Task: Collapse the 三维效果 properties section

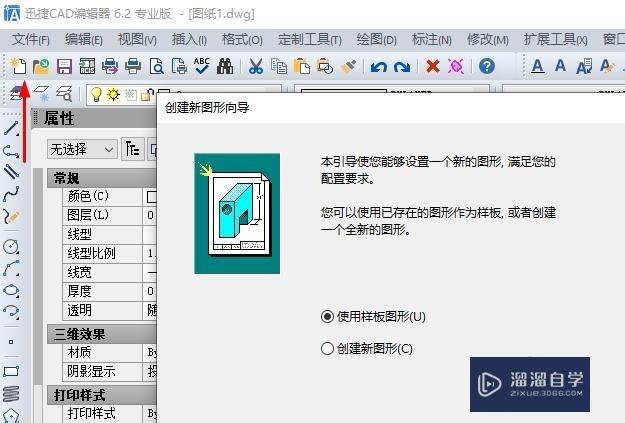Action: 102,334
